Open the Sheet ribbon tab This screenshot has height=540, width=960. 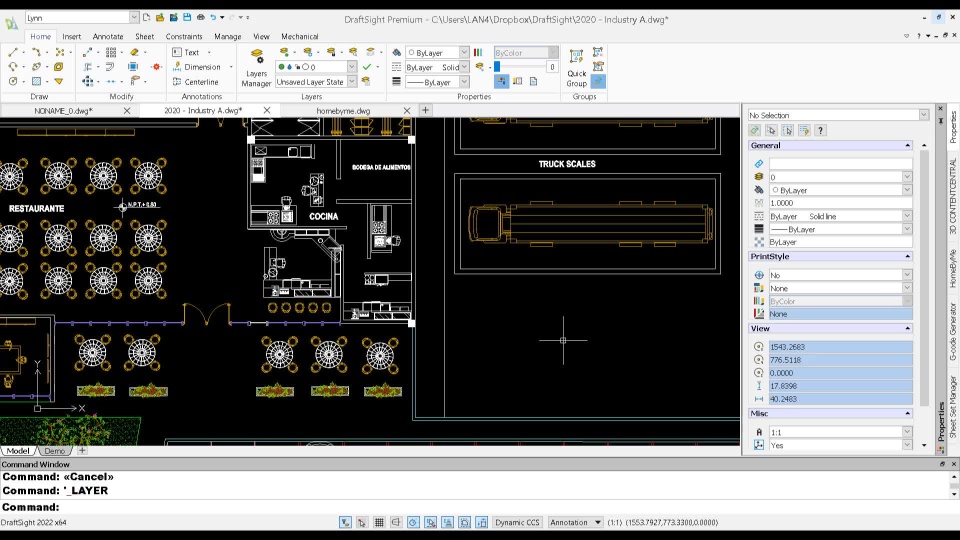pyautogui.click(x=144, y=37)
